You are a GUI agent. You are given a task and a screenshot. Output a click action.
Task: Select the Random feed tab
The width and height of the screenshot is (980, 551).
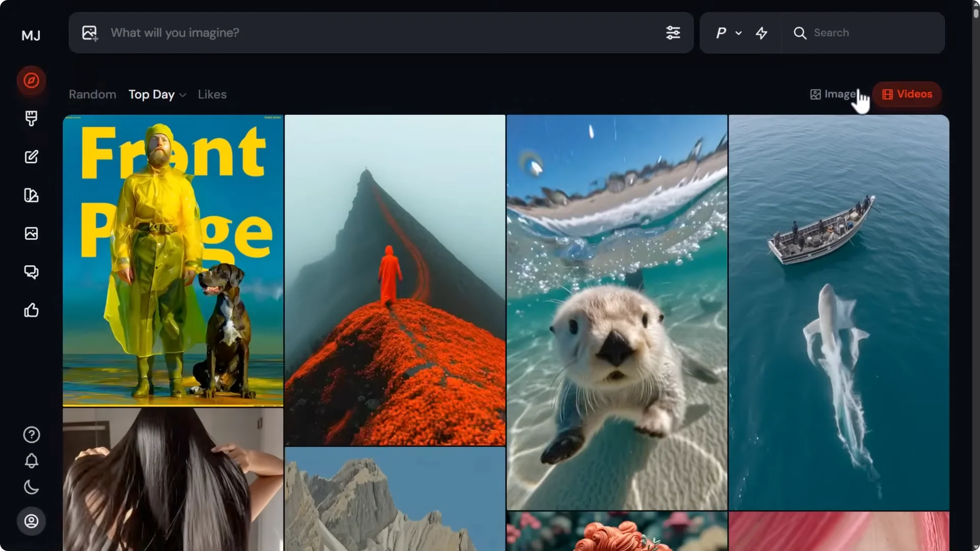pos(92,94)
